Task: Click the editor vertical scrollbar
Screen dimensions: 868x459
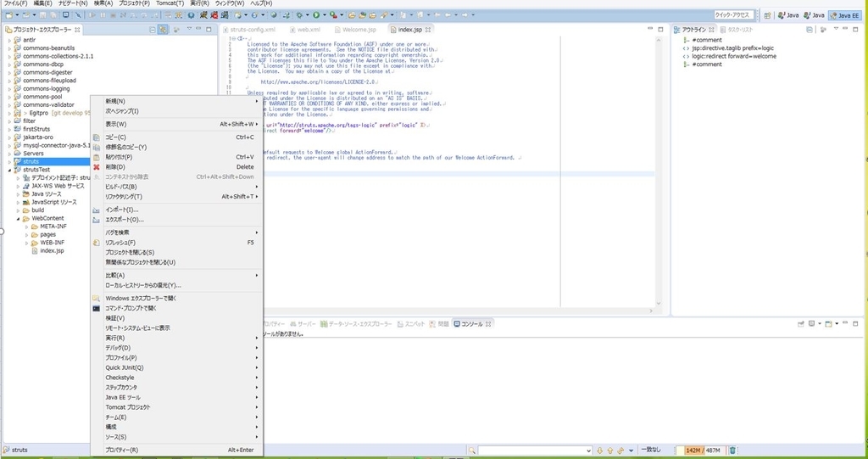Action: pos(658,171)
